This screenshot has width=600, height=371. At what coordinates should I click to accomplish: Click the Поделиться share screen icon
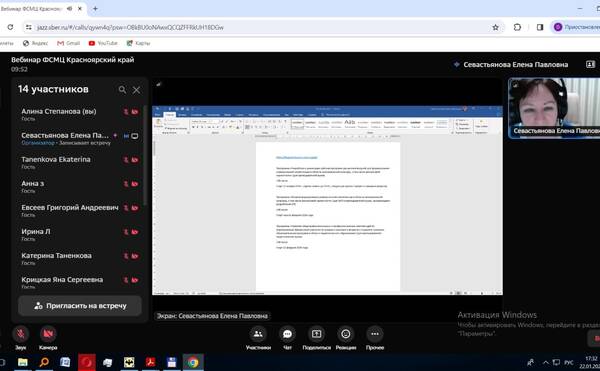(x=316, y=334)
